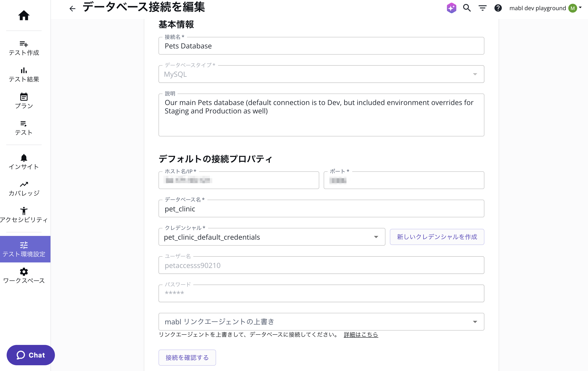Open テスト list in sidebar
588x371 pixels.
click(x=24, y=128)
